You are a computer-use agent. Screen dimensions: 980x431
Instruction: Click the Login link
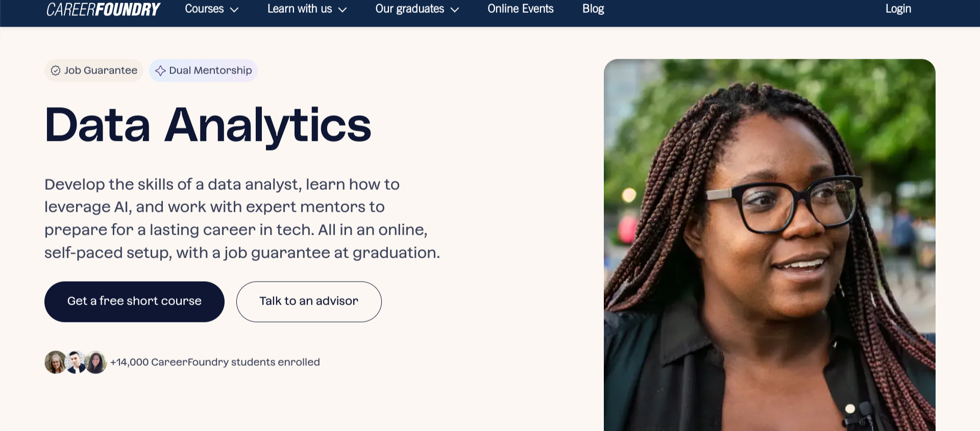tap(898, 9)
